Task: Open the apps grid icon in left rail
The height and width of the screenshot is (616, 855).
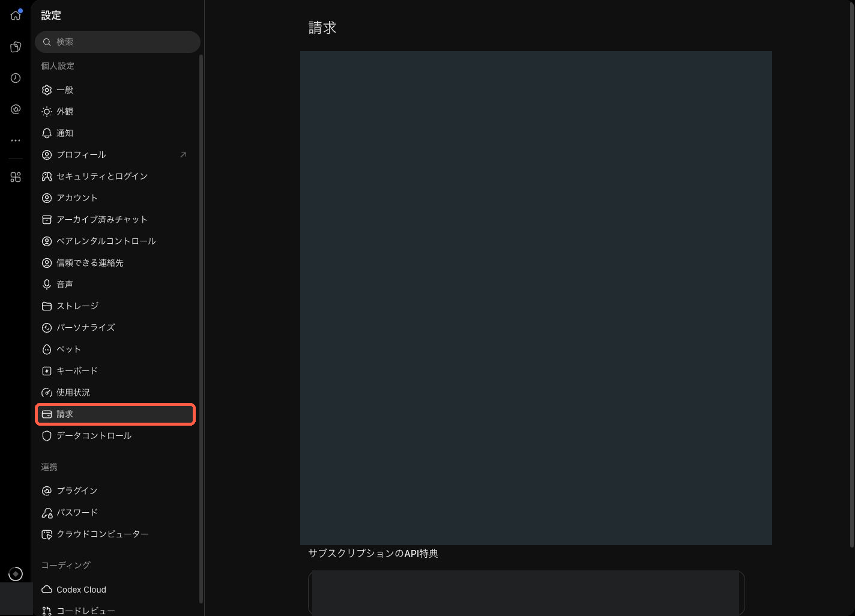Action: [16, 177]
